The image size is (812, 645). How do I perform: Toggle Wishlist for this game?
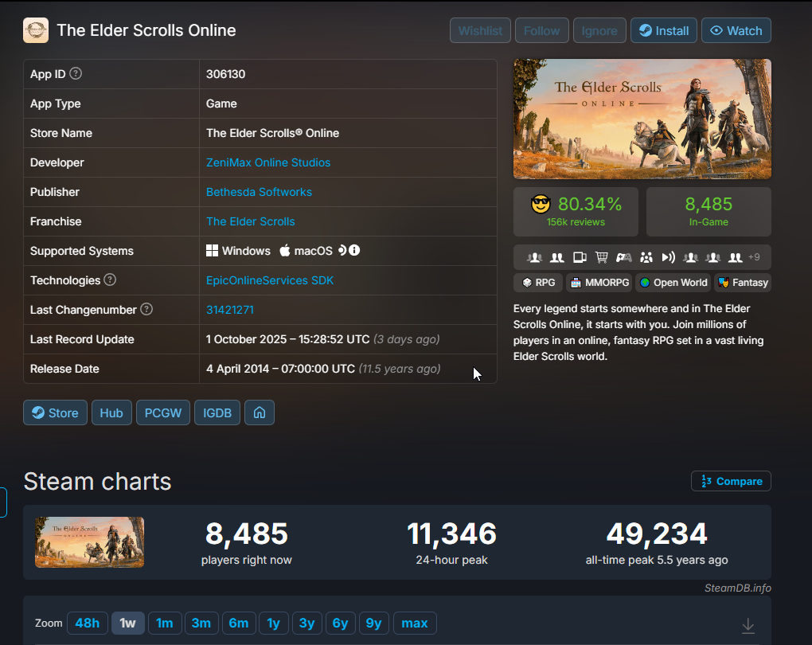[x=480, y=30]
